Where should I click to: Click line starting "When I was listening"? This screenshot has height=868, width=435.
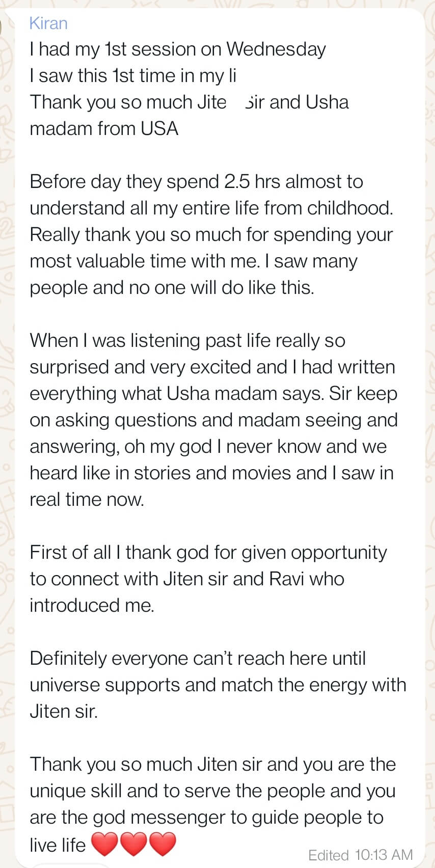click(x=187, y=341)
